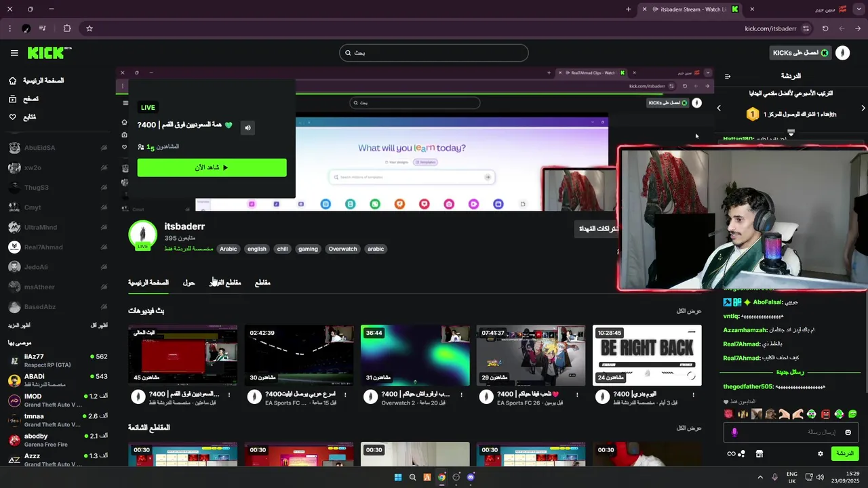Open followed channel Real7Ahmad in sidebar
This screenshot has width=868, height=488.
click(x=58, y=247)
